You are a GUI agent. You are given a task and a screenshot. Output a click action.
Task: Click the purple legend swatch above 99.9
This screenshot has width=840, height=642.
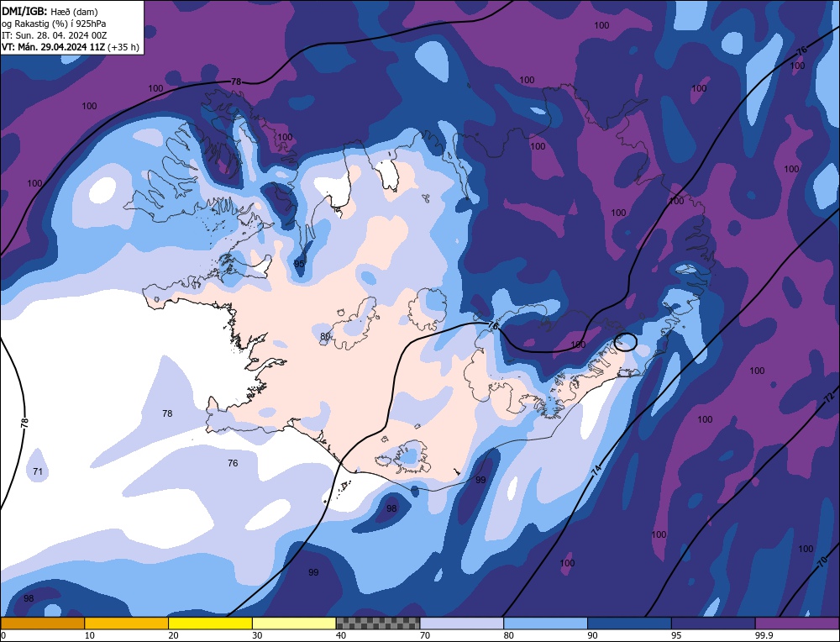coord(797,624)
